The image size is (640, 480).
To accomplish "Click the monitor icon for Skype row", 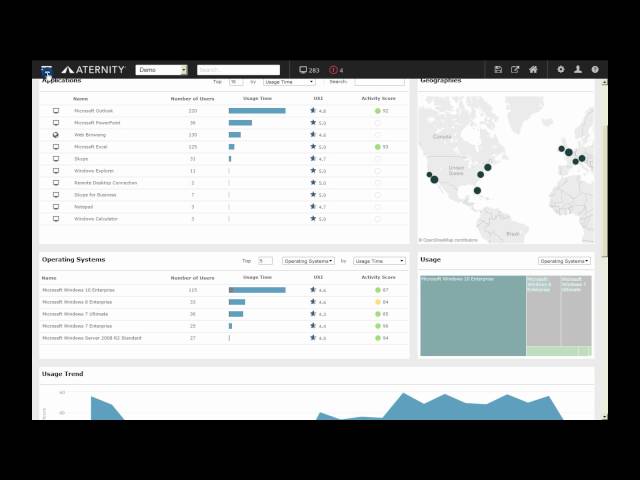I will (56, 158).
